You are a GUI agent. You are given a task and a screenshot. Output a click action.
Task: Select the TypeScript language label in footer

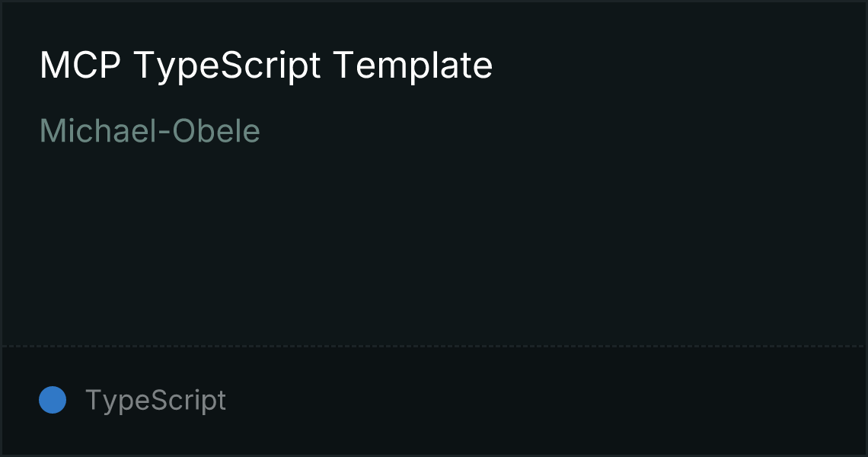[x=155, y=401]
